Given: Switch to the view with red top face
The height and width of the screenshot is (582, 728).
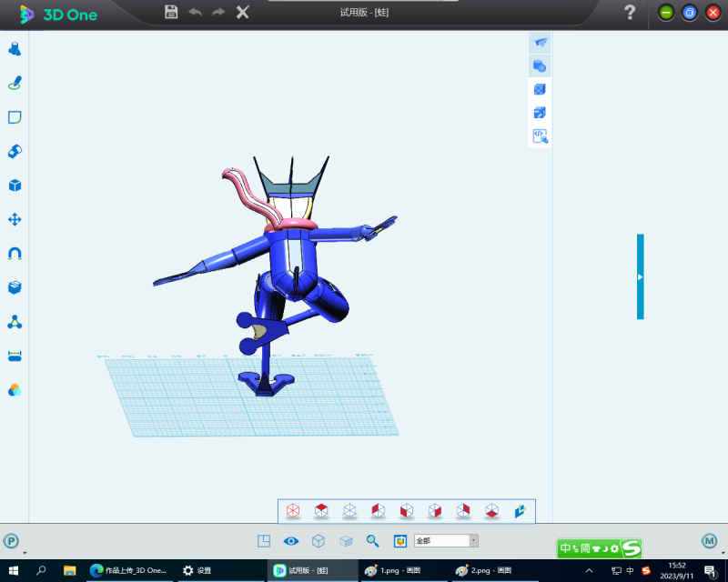Looking at the screenshot, I should 321,511.
